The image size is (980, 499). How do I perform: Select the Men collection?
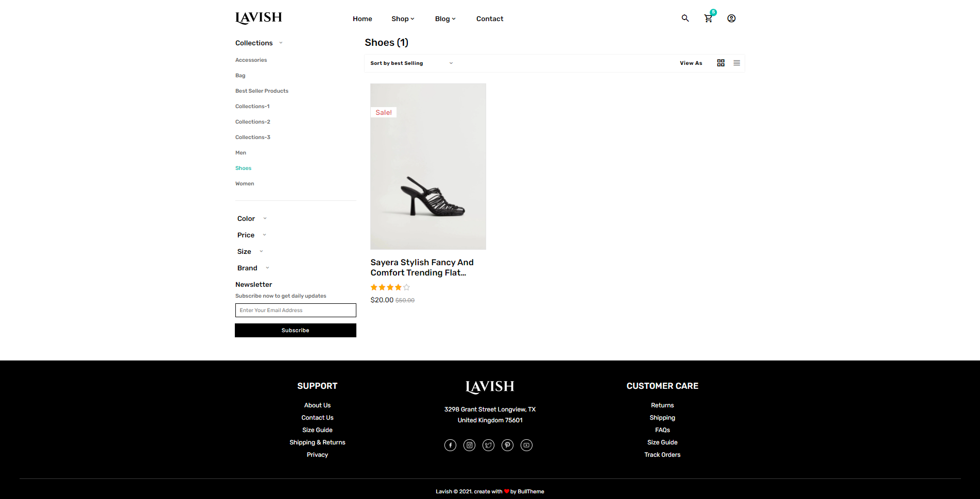coord(240,153)
